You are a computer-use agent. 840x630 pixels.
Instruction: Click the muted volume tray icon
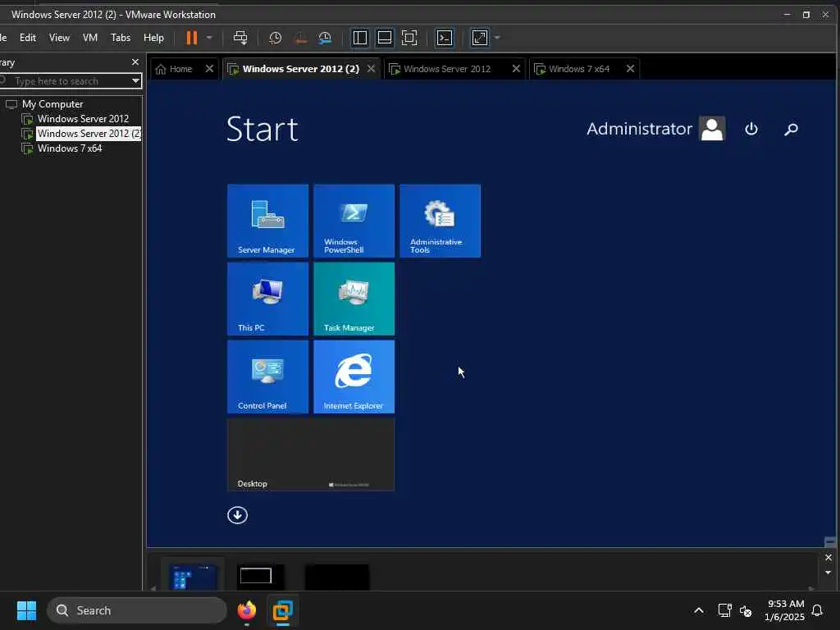pos(745,610)
